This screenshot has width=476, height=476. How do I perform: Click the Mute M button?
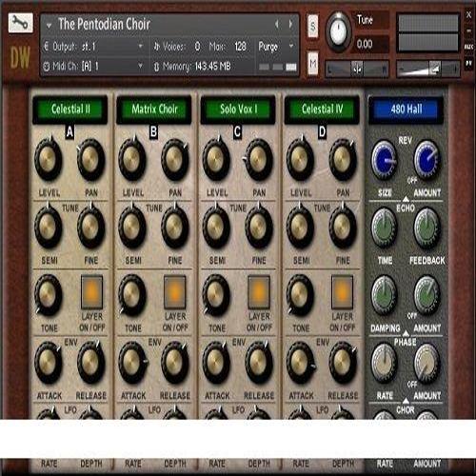[313, 63]
